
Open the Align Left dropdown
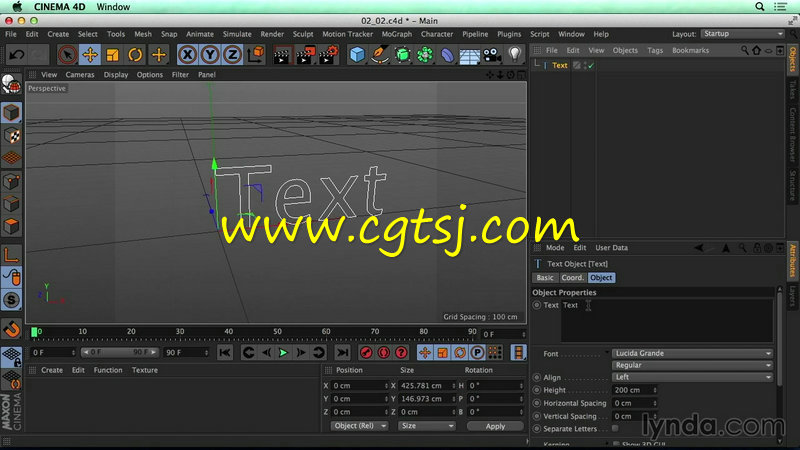(x=692, y=377)
